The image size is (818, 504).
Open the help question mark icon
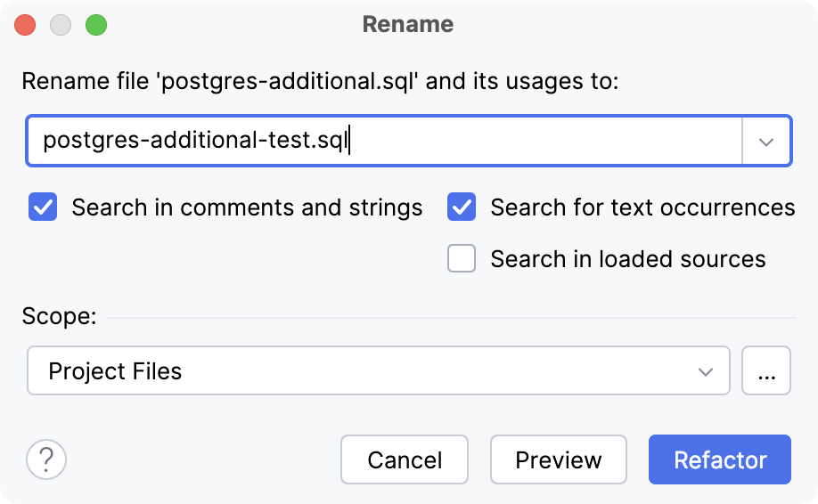[x=46, y=459]
